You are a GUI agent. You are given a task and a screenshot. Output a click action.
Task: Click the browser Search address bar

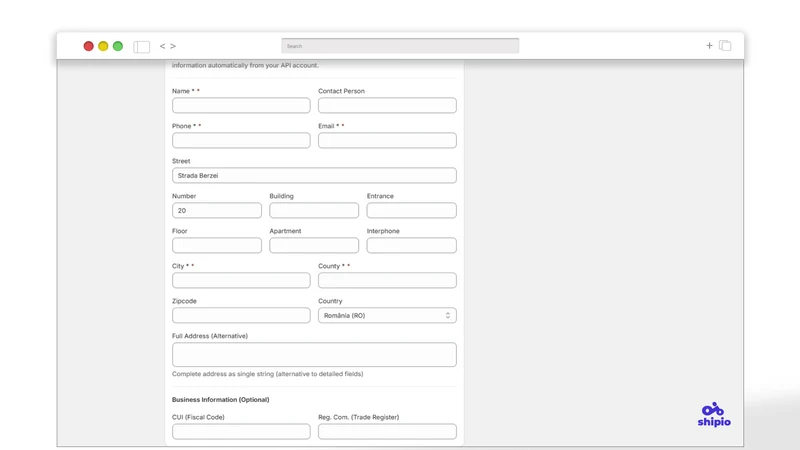[x=400, y=45]
